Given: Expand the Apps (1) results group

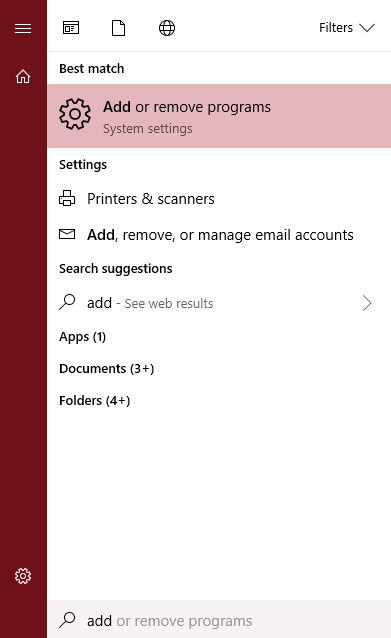Looking at the screenshot, I should pos(83,337).
